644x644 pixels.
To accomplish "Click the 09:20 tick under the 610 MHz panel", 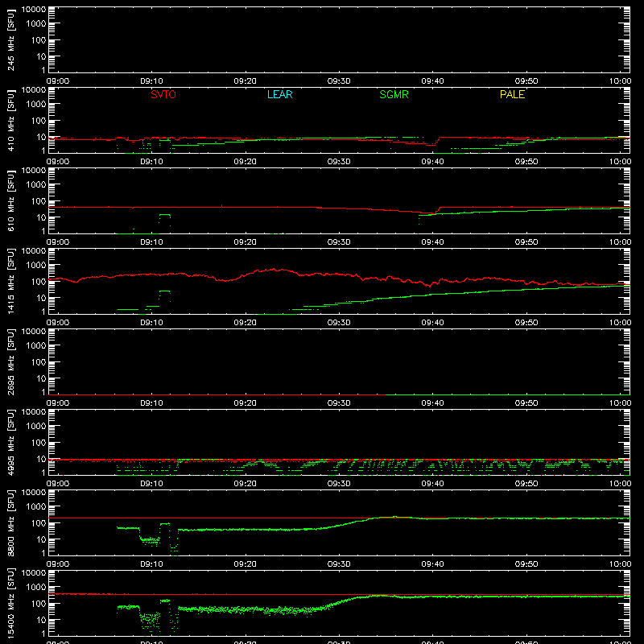I will [246, 242].
